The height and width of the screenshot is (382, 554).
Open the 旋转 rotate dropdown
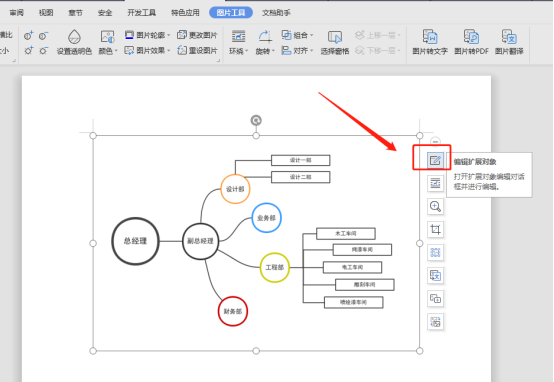pyautogui.click(x=265, y=42)
